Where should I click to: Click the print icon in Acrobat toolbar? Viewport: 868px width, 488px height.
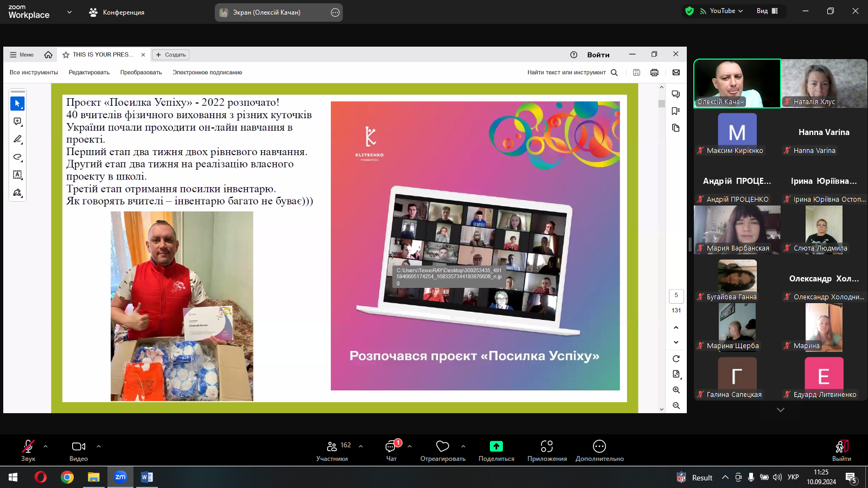654,73
